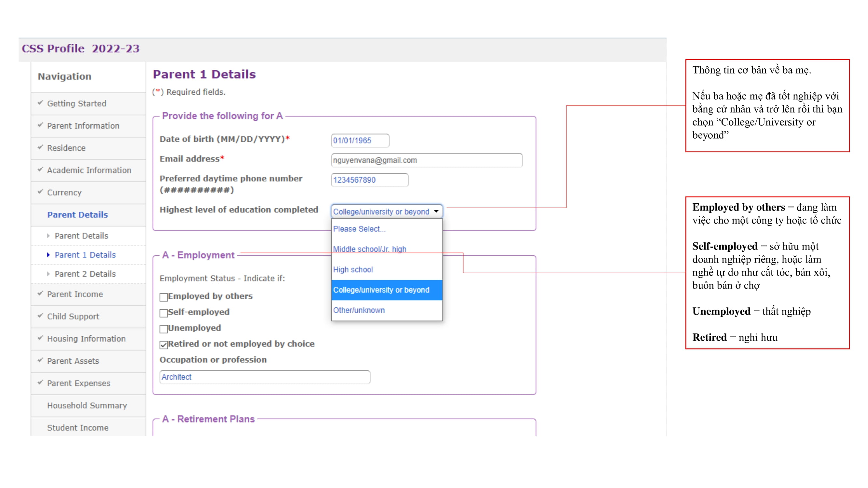This screenshot has height=488, width=868.
Task: Go to Household Summary navigation item
Action: pos(87,405)
